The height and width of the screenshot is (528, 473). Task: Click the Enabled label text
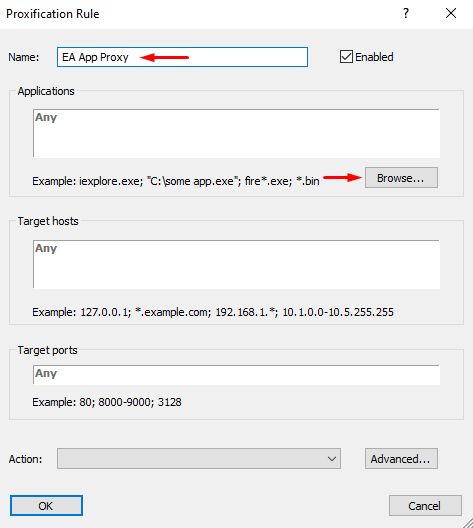click(374, 57)
